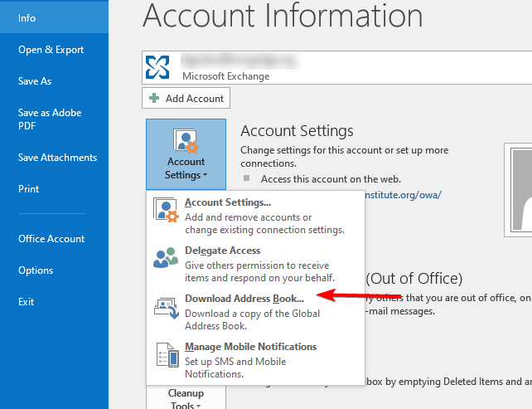532x409 pixels.
Task: Click the Manage Mobile Notifications phone icon
Action: coord(167,355)
